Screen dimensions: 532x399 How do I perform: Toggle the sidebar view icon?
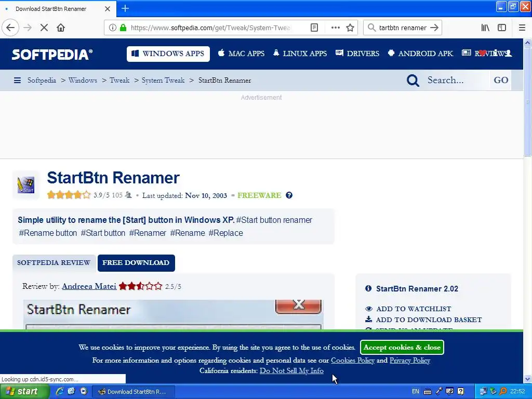click(502, 28)
